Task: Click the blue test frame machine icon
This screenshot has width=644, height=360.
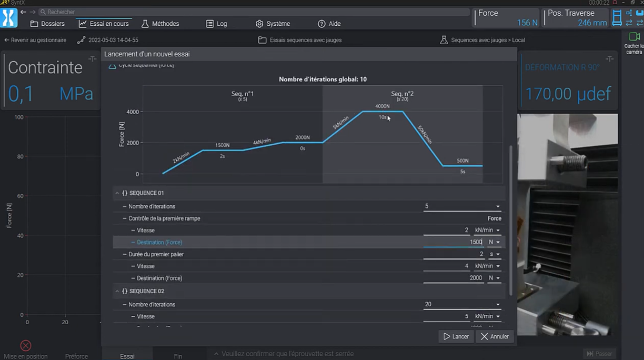Action: point(617,18)
